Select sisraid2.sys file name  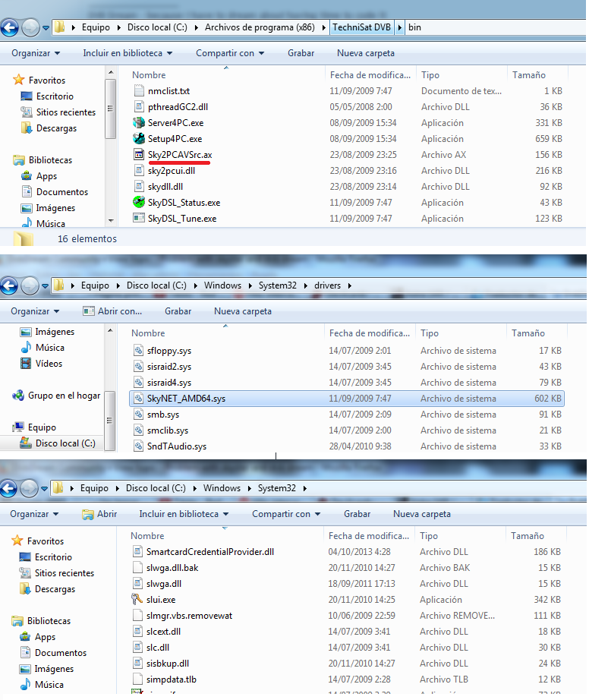click(x=169, y=367)
